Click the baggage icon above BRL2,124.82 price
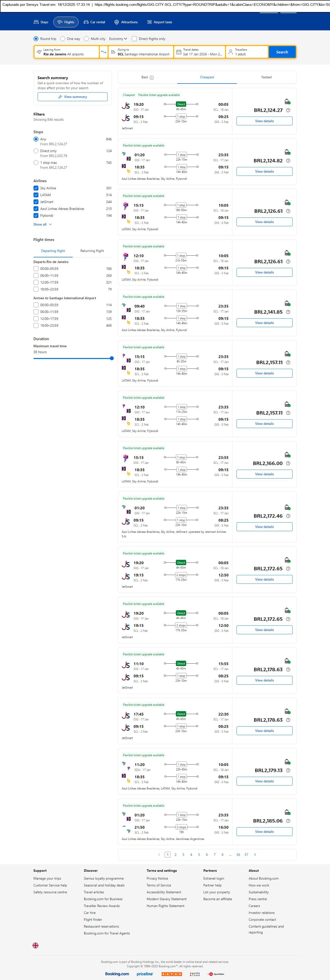Screen dimensions: 330x980 pyautogui.click(x=287, y=152)
